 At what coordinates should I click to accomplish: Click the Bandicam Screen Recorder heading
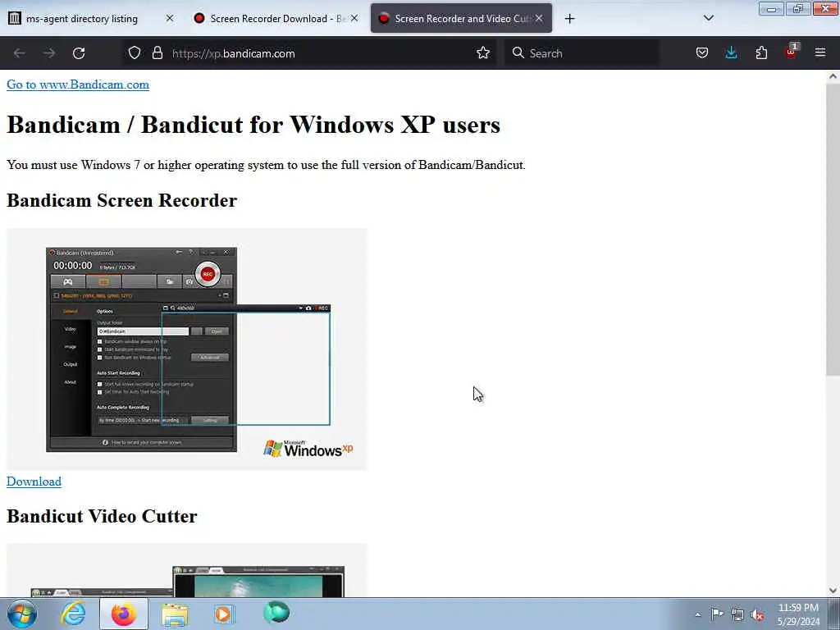point(121,200)
